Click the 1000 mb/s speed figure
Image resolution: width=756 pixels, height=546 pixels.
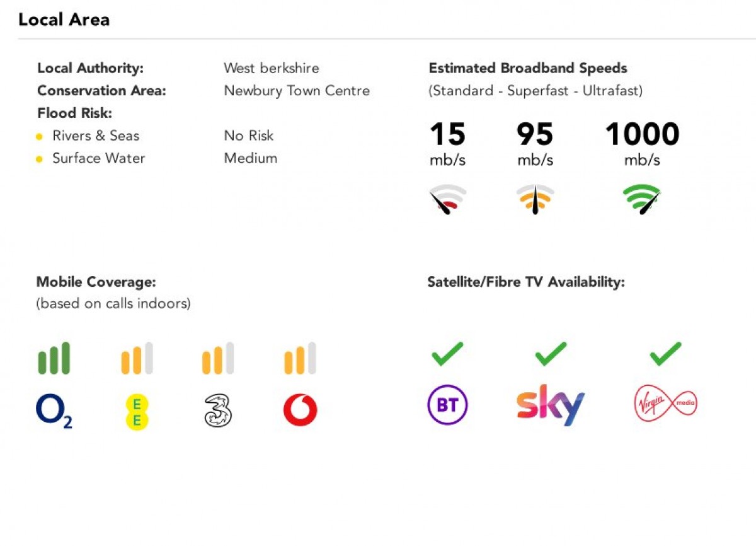point(642,143)
